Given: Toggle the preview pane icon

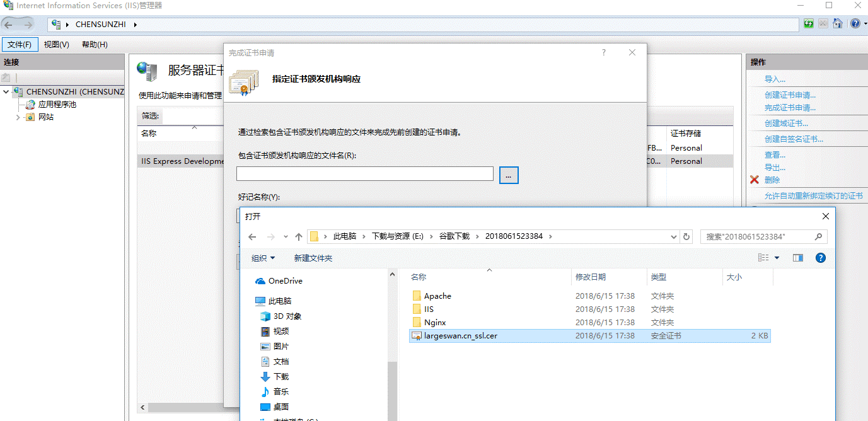Looking at the screenshot, I should coord(798,258).
